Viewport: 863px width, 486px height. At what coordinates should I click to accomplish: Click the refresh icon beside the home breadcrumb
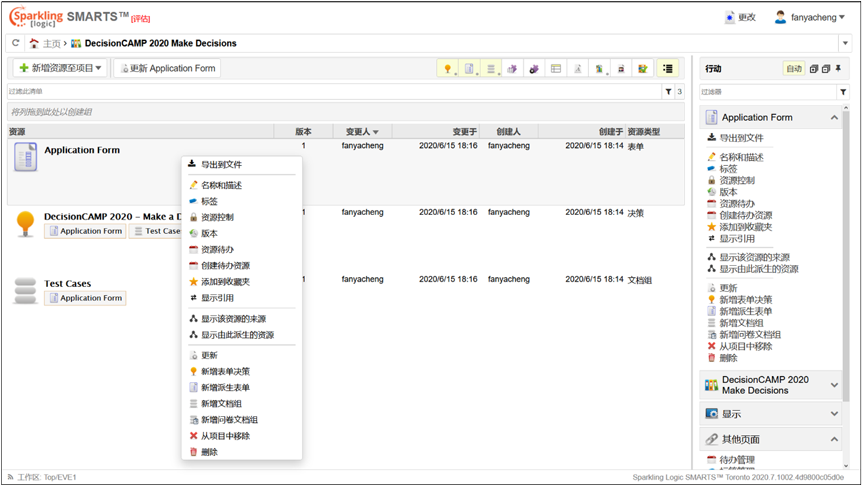[x=16, y=44]
